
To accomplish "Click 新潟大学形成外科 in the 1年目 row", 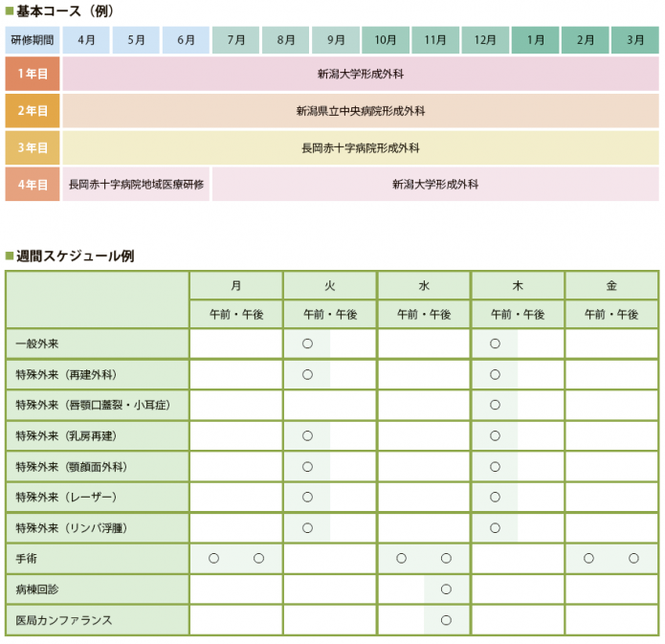I will pos(361,74).
